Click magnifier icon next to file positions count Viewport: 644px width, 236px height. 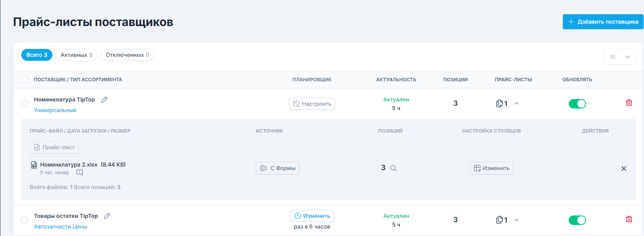[393, 169]
